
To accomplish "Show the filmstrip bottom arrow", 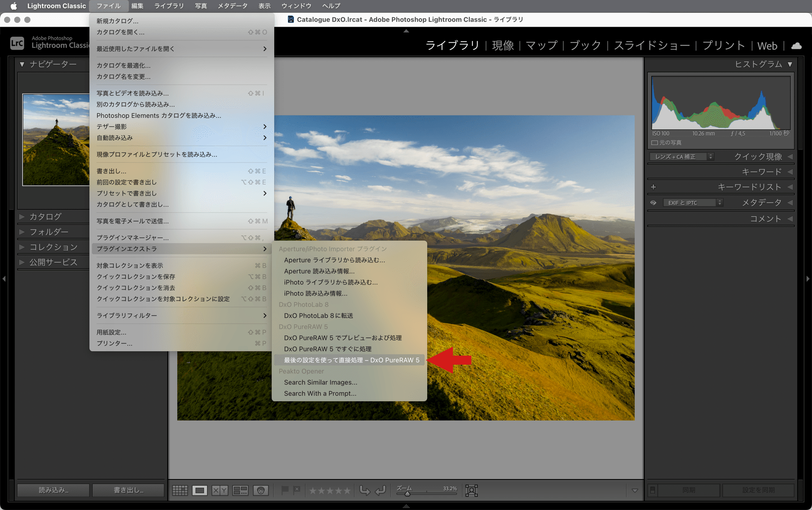I will [x=406, y=506].
